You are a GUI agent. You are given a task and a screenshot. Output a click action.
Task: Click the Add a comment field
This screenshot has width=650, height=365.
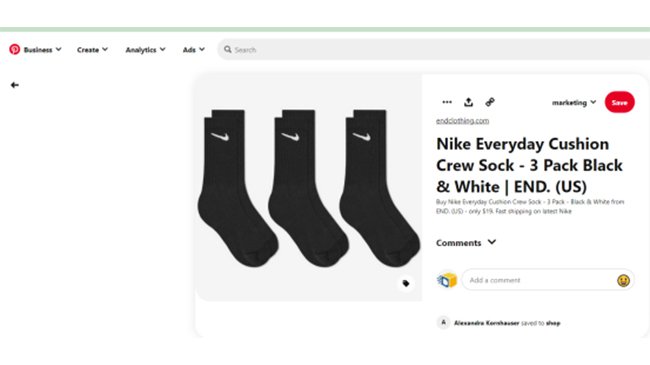548,280
